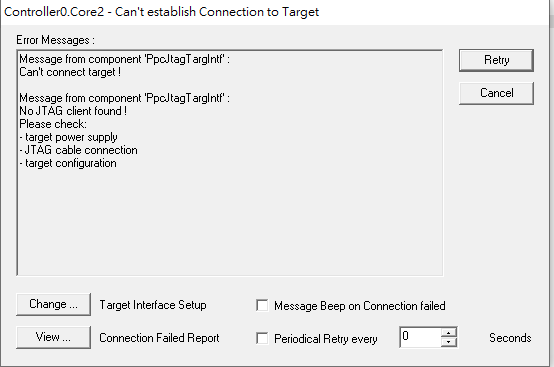Click the Controller0.Core2 dialog title bar
Image resolution: width=554 pixels, height=367 pixels.
(x=275, y=12)
